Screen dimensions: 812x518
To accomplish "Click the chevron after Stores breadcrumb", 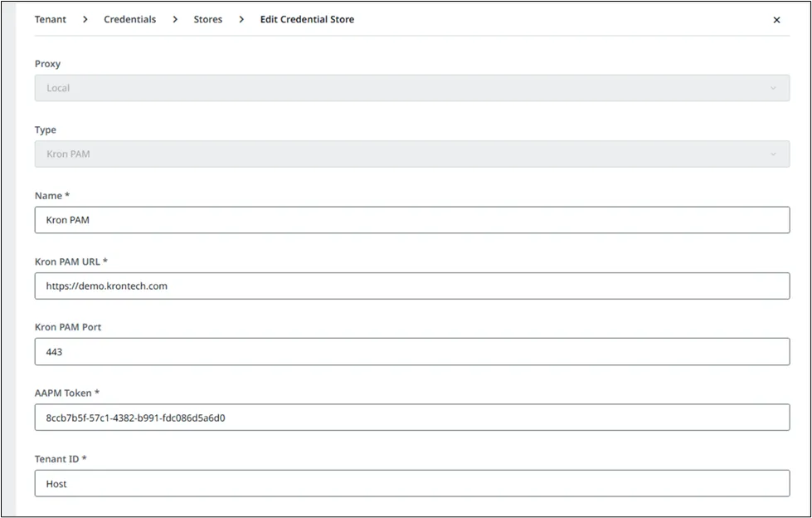I will (241, 19).
